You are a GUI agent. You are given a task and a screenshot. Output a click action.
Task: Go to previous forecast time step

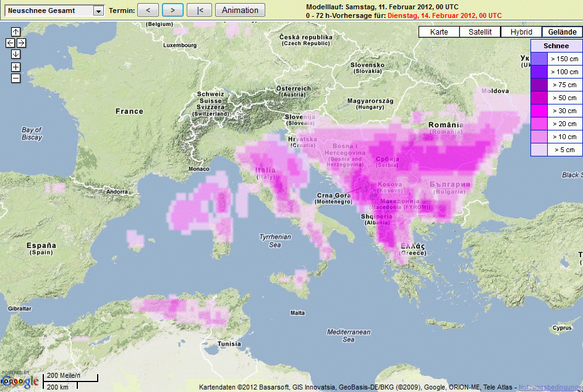pos(148,10)
